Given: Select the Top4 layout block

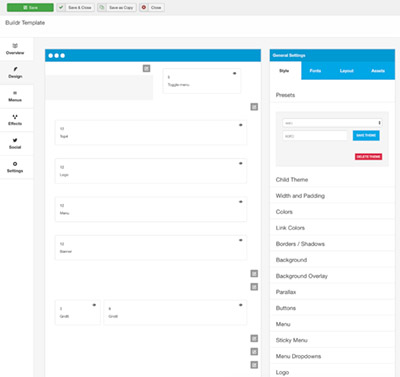Looking at the screenshot, I should [151, 132].
